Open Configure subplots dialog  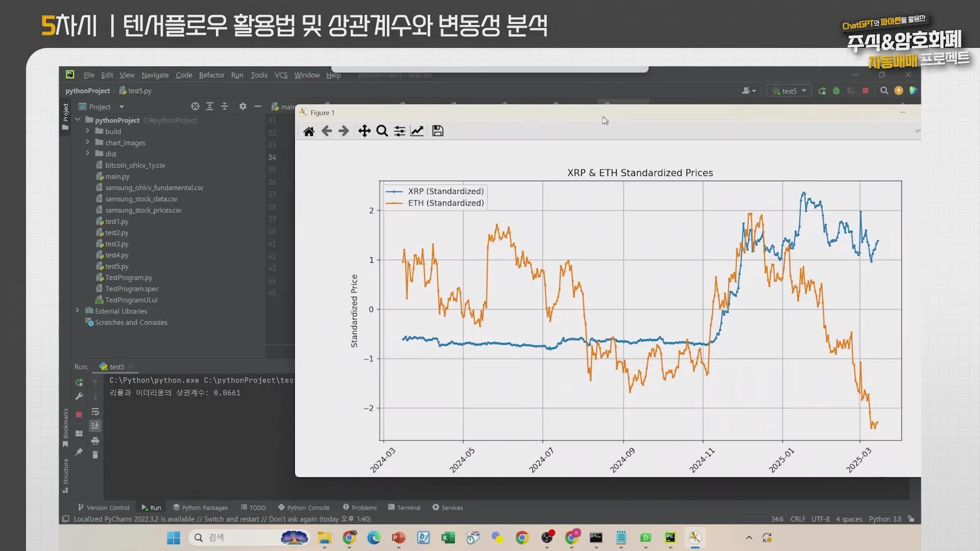(x=400, y=131)
